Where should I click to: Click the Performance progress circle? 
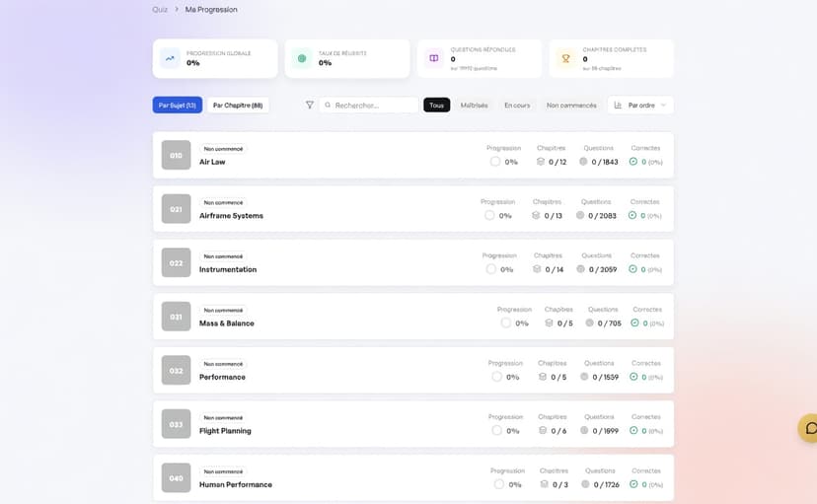[497, 377]
